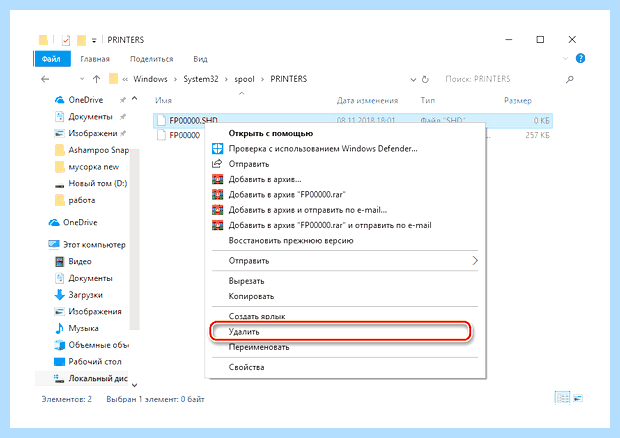Go up one folder level
This screenshot has height=438, width=620.
(x=96, y=79)
